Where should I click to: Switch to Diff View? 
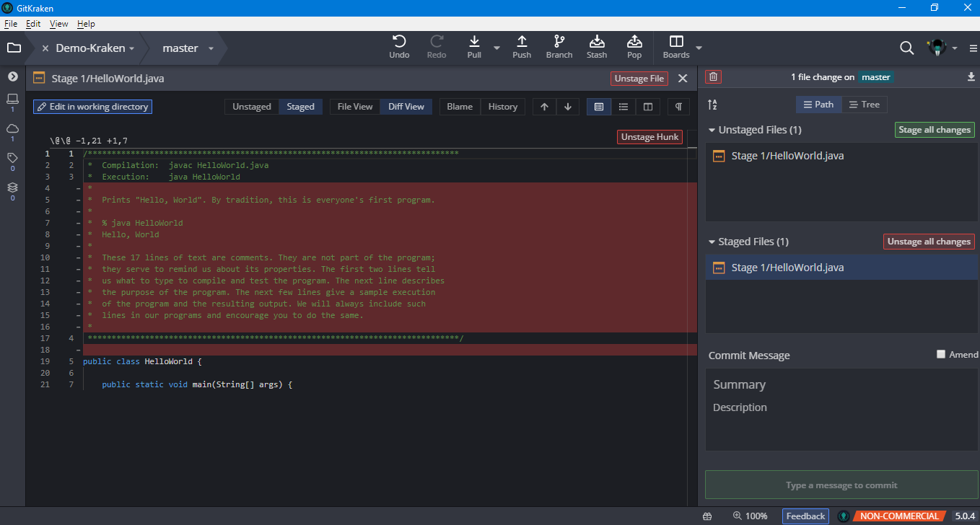tap(406, 107)
